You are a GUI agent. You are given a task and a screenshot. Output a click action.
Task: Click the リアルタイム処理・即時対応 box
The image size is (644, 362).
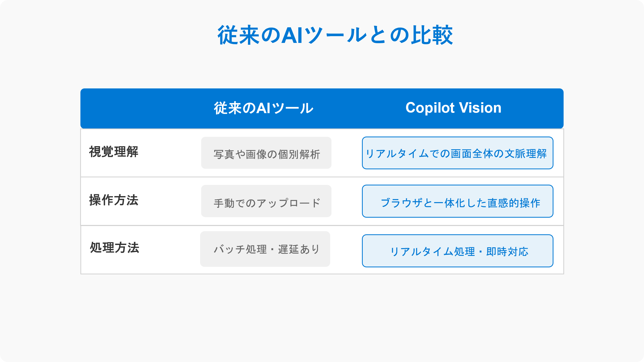[x=457, y=251]
